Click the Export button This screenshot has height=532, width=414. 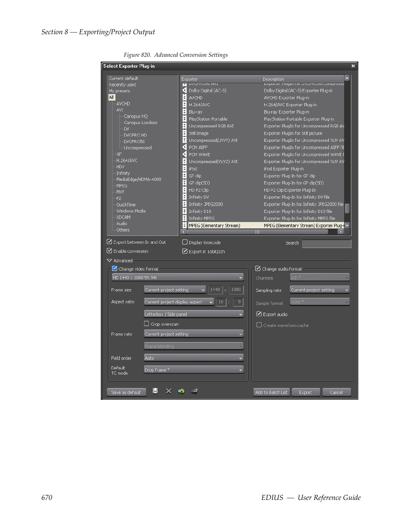coord(306,392)
